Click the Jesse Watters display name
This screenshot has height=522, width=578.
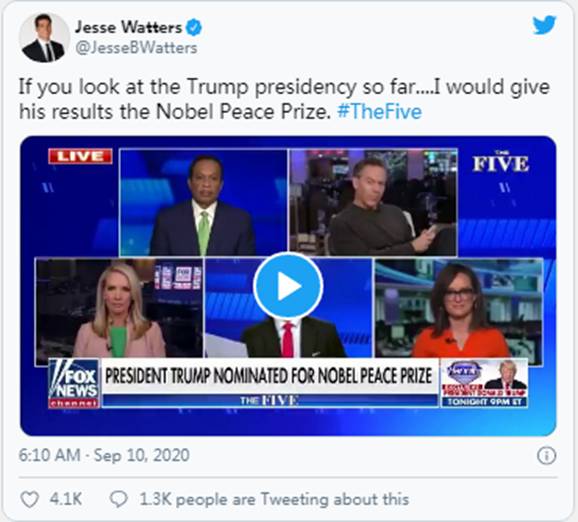click(x=128, y=27)
